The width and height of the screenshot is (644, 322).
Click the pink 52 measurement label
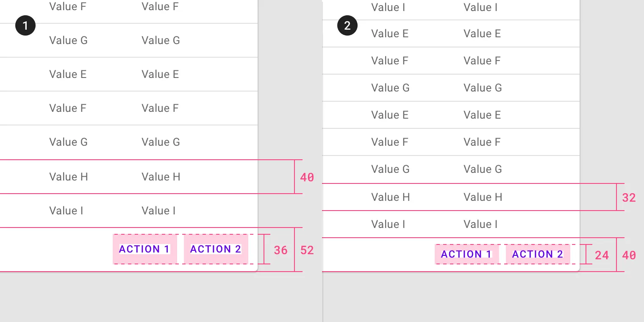pyautogui.click(x=307, y=250)
